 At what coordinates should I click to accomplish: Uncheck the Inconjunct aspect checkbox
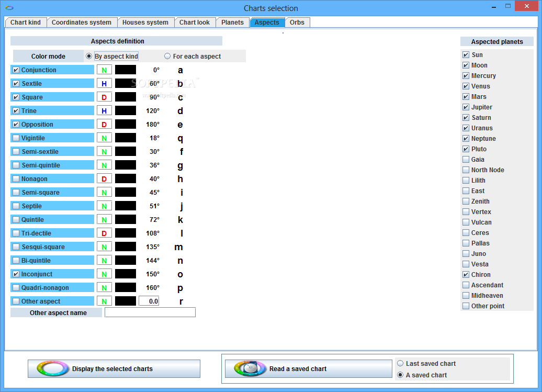16,274
